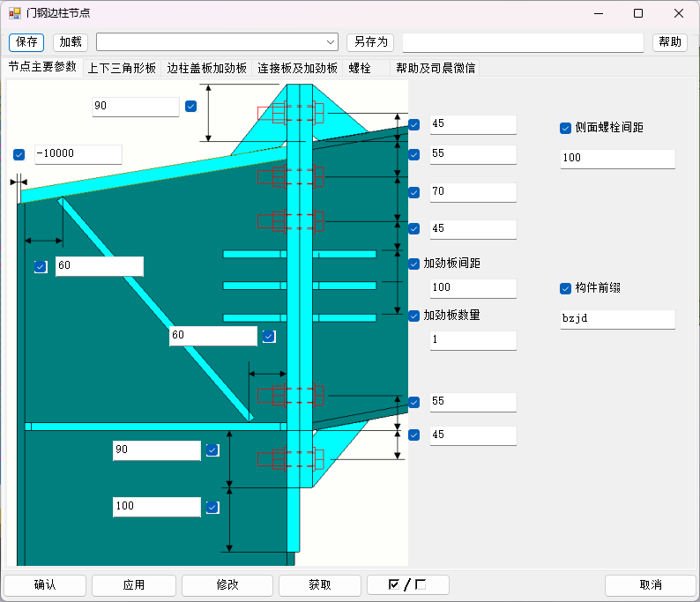Click the 帮助 button at top right
The height and width of the screenshot is (602, 700).
click(670, 42)
